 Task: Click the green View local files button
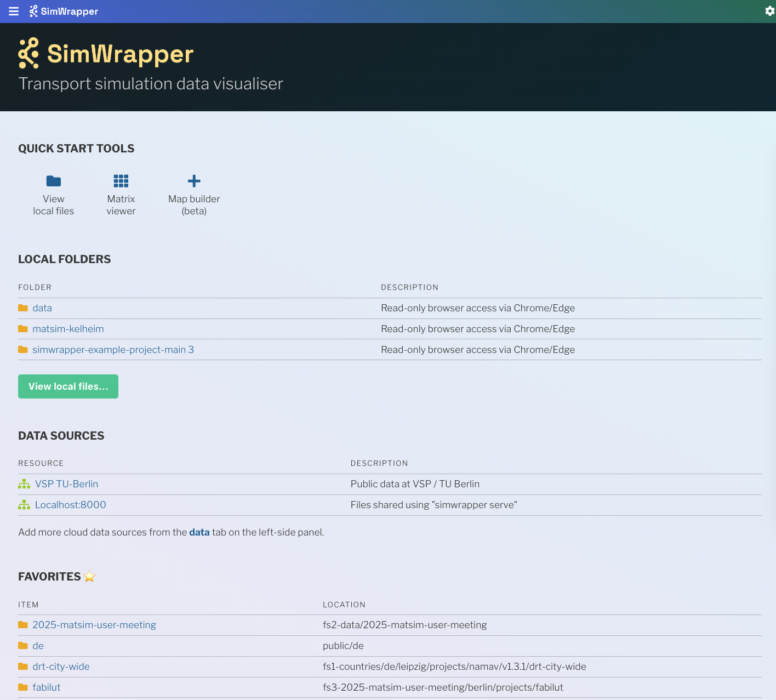tap(68, 386)
